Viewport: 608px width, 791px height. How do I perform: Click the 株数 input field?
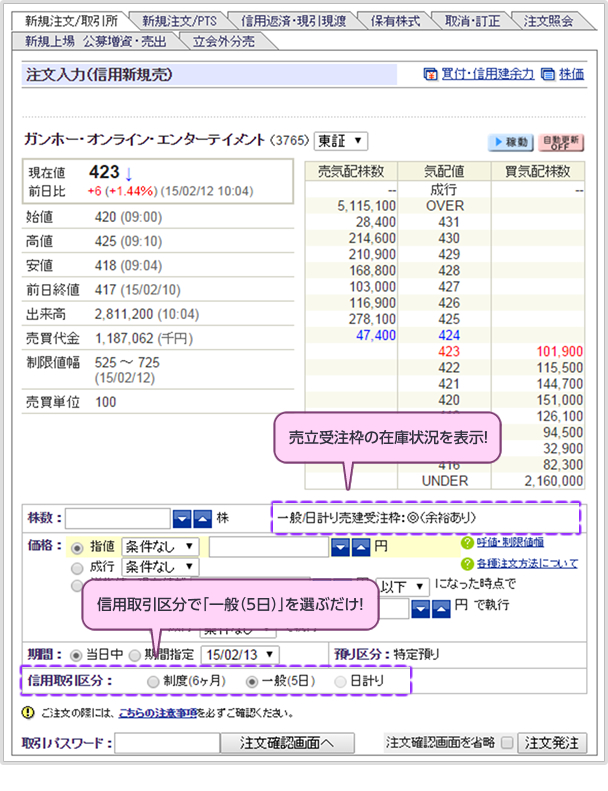[x=118, y=518]
